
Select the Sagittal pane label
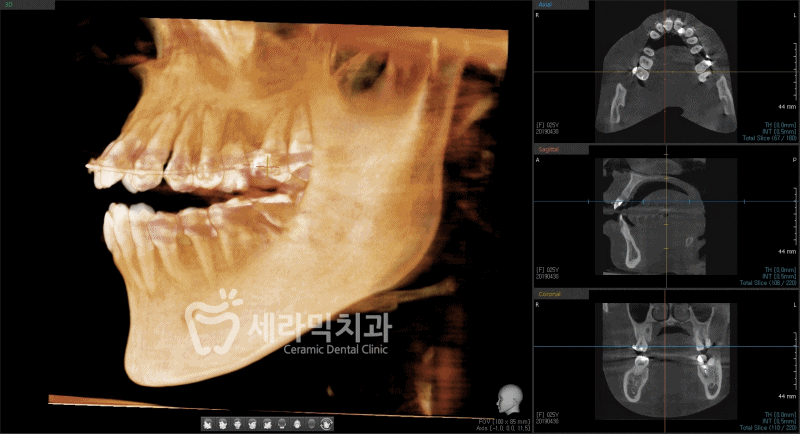548,149
